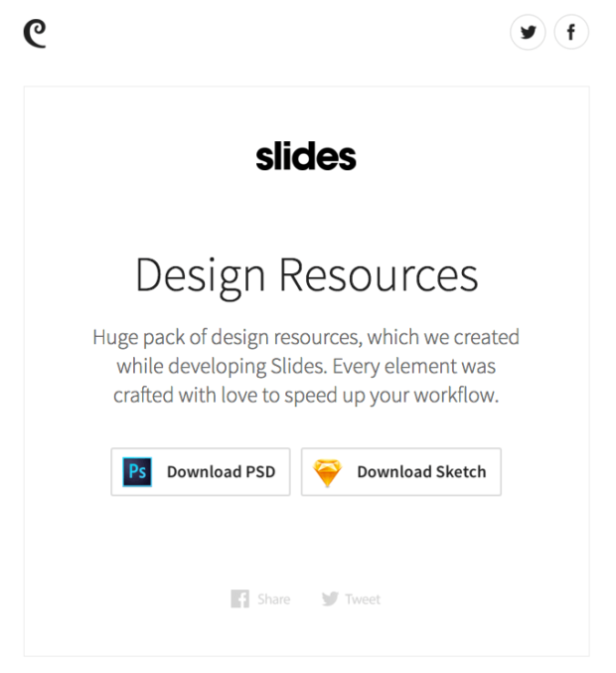
Task: Download the PSD file
Action: pyautogui.click(x=201, y=472)
